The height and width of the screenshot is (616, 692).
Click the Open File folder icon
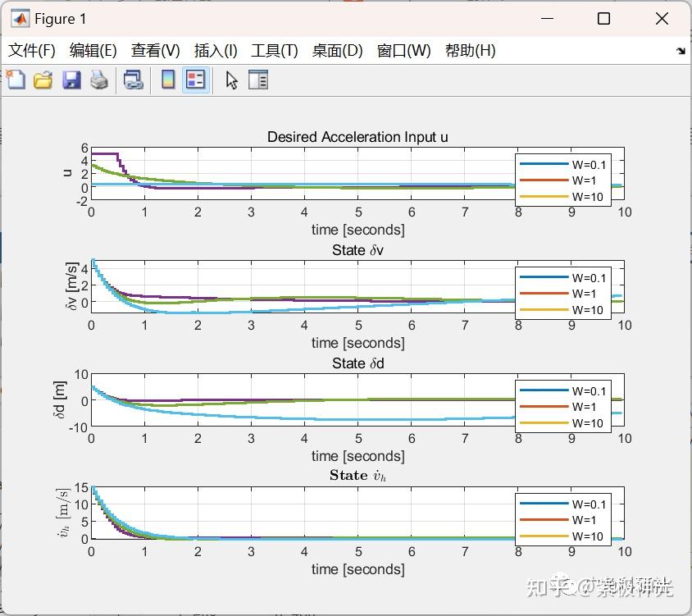43,80
